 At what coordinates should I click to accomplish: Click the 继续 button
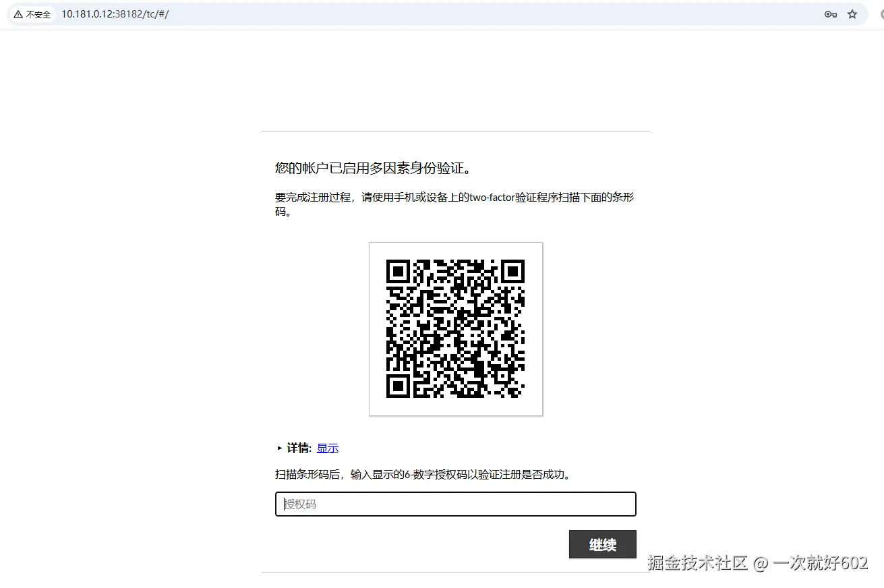(603, 545)
